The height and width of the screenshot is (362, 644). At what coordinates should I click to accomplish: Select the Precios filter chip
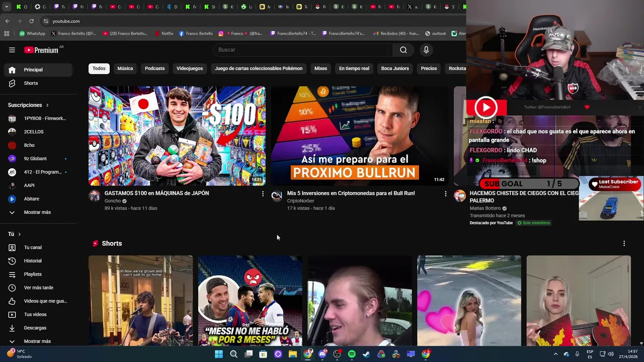(429, 68)
